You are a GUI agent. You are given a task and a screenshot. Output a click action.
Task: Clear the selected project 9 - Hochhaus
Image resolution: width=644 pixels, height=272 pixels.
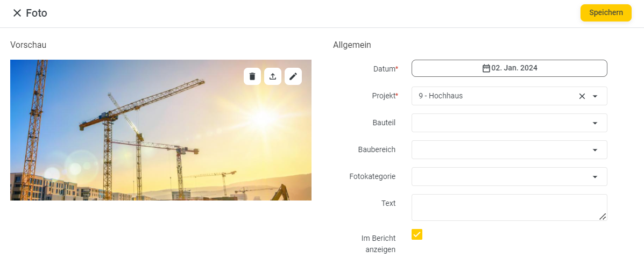pos(582,96)
